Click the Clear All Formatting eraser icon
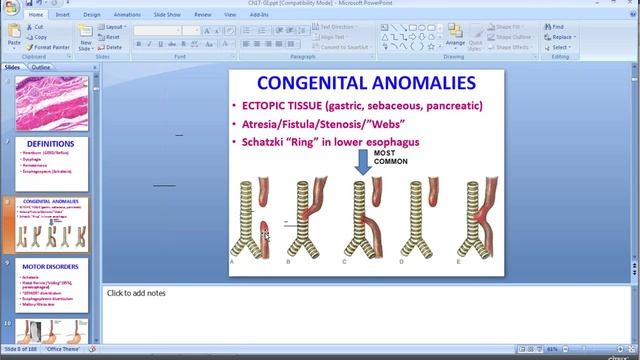Screen dimensions: 640x360 [x=230, y=31]
